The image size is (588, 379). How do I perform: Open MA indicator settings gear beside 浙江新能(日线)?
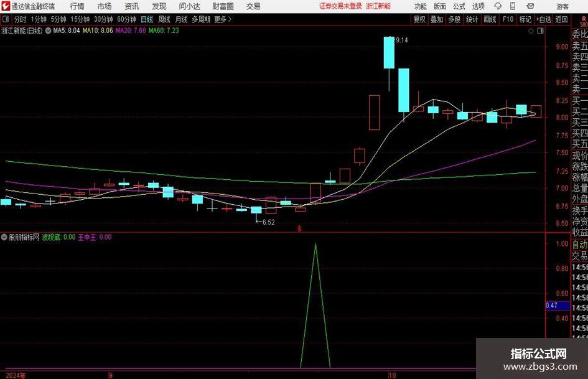point(48,30)
